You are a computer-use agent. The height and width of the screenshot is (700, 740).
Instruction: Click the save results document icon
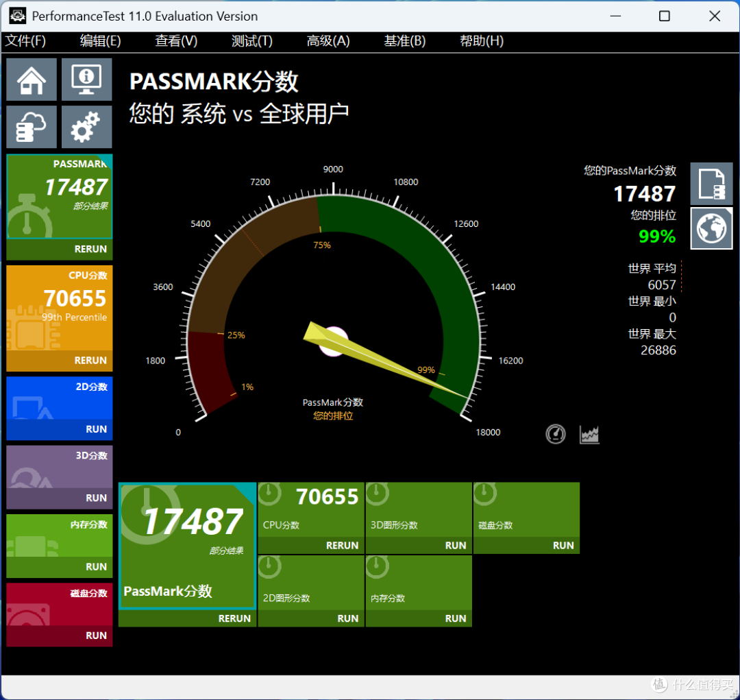[711, 184]
